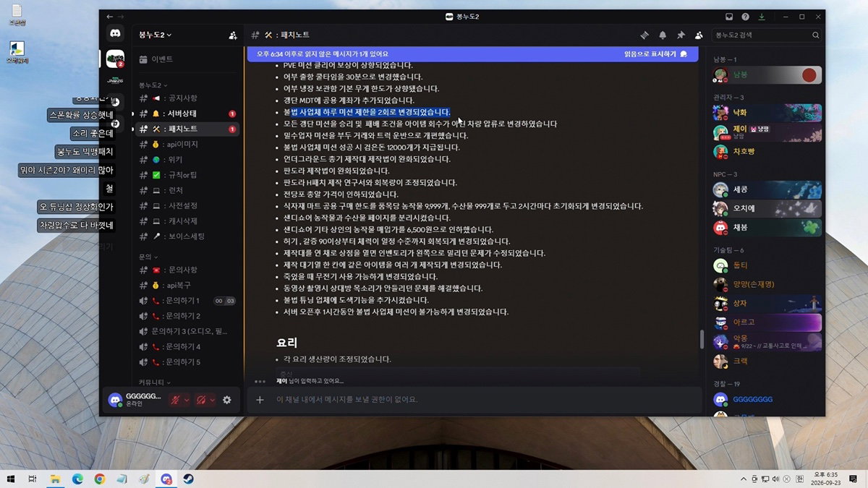Open headphone output options chevron
868x488 pixels.
(x=212, y=400)
